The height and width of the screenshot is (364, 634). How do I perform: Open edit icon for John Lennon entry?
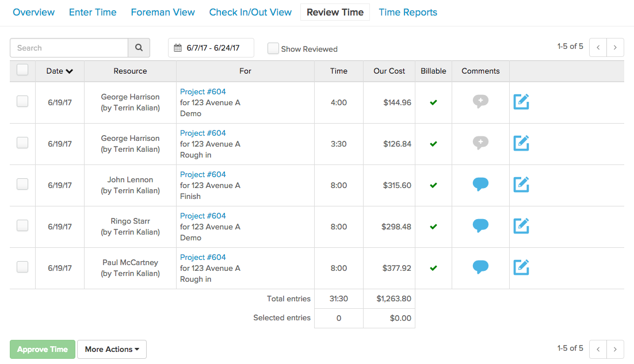coord(521,185)
